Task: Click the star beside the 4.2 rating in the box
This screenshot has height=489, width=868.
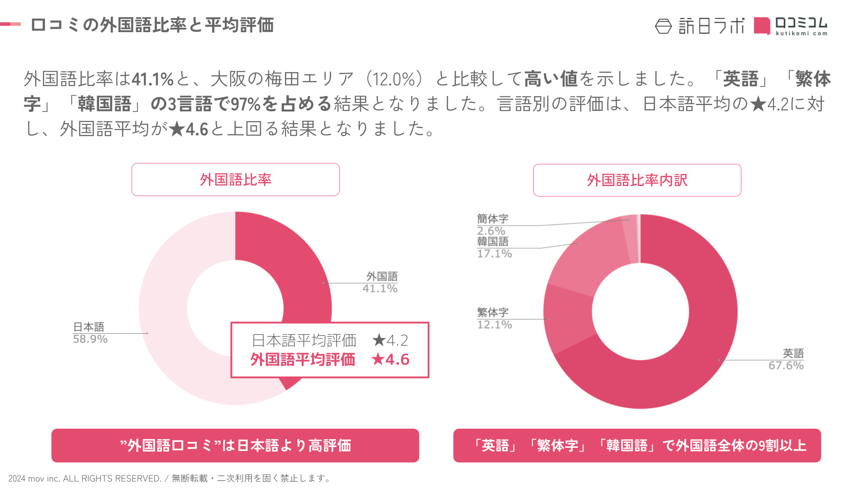Action: pyautogui.click(x=379, y=340)
